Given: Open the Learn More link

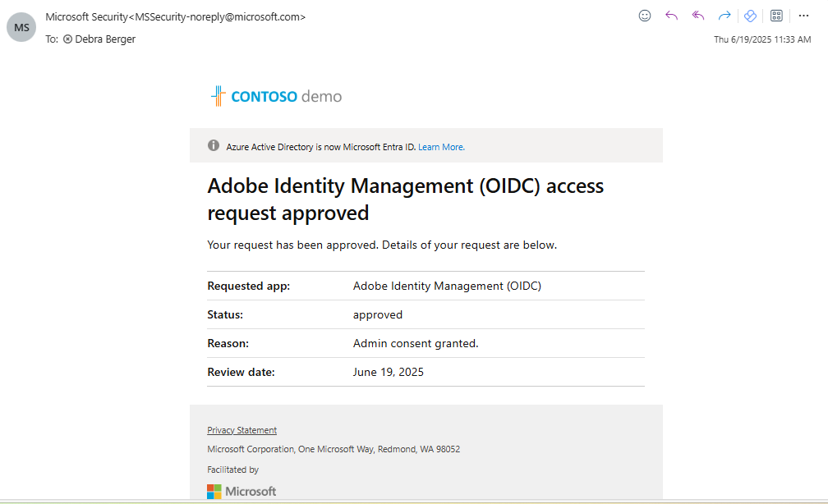Looking at the screenshot, I should tap(441, 147).
